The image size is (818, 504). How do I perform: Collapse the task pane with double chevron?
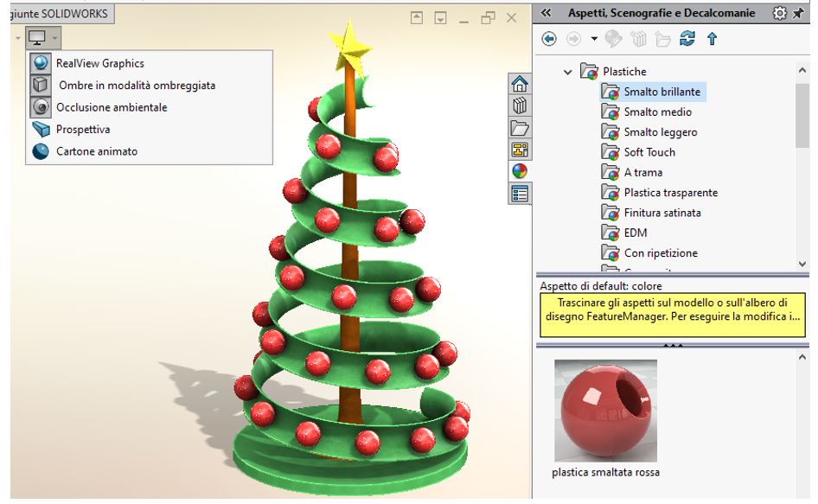[x=546, y=13]
